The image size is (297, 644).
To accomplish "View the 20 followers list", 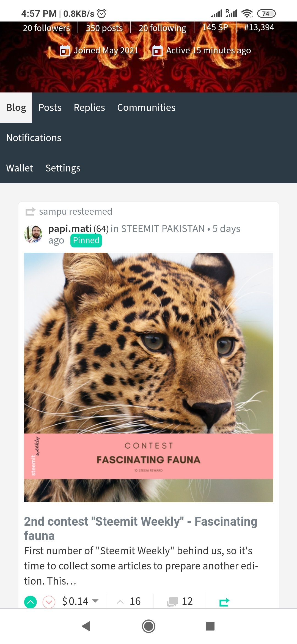I will click(x=46, y=28).
